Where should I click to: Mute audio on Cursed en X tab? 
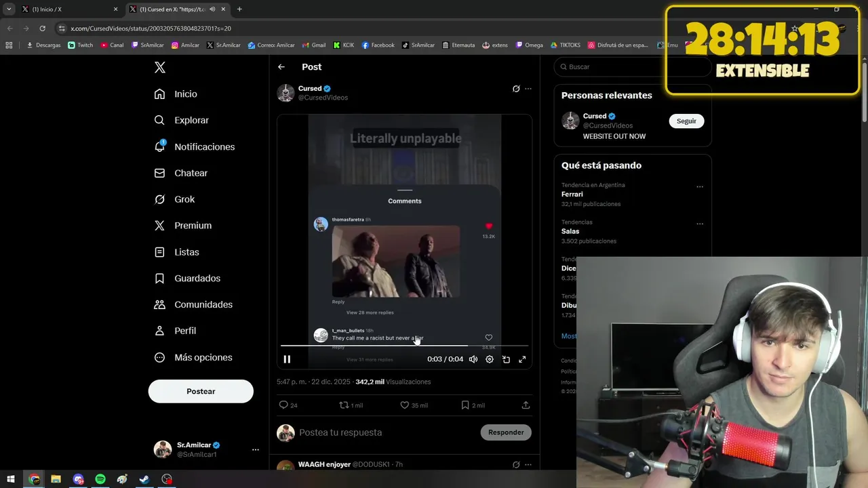(x=213, y=9)
